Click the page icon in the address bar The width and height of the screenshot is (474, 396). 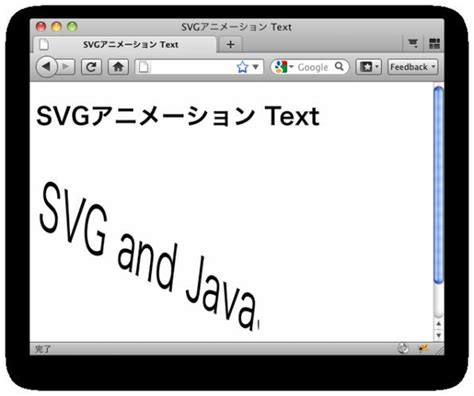[144, 67]
